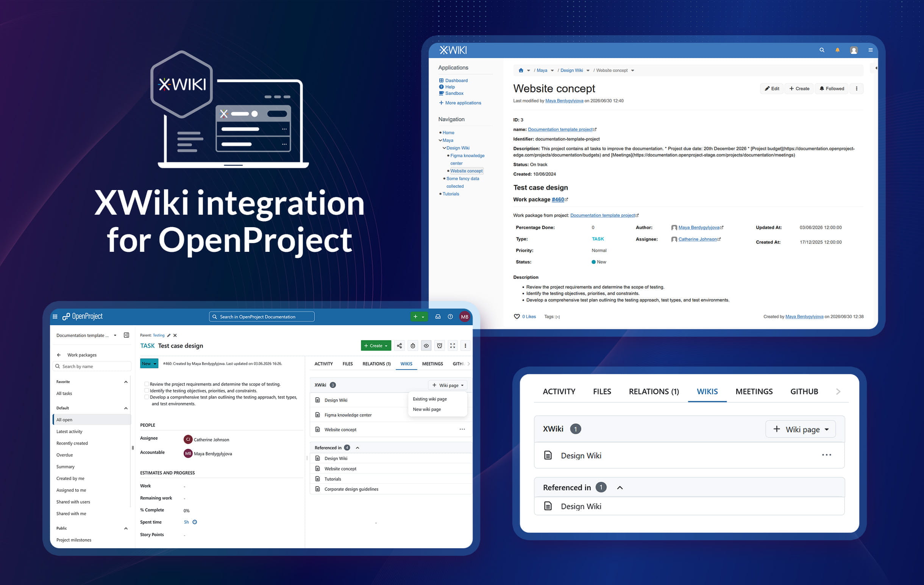Open the RELATIONS (1) tab in OpenProject
The image size is (924, 585).
pos(376,363)
